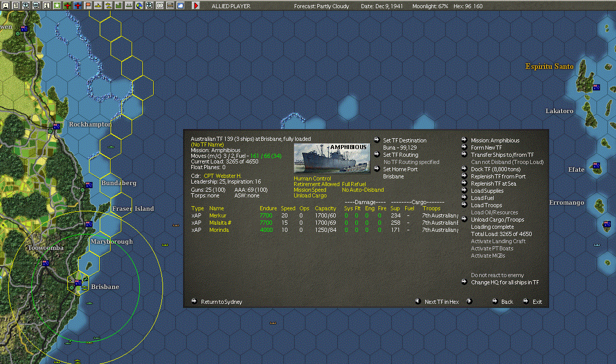Click the Efate base flag
The width and height of the screenshot is (616, 364).
(596, 166)
